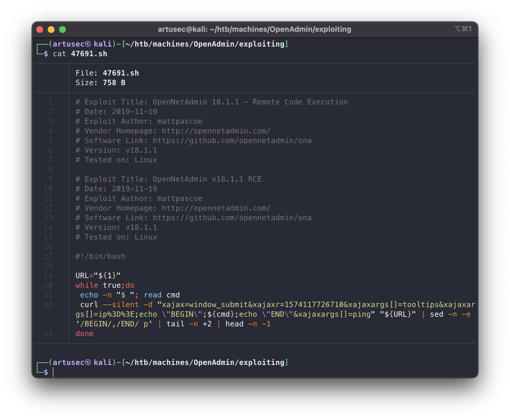
Task: Click the filename 47691.sh after cat command
Action: pyautogui.click(x=89, y=54)
